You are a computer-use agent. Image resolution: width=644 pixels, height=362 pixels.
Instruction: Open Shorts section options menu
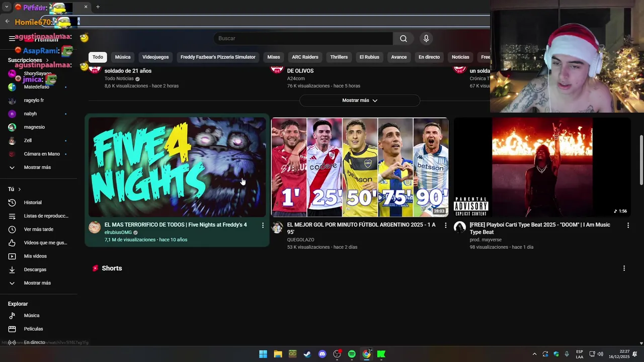point(624,268)
